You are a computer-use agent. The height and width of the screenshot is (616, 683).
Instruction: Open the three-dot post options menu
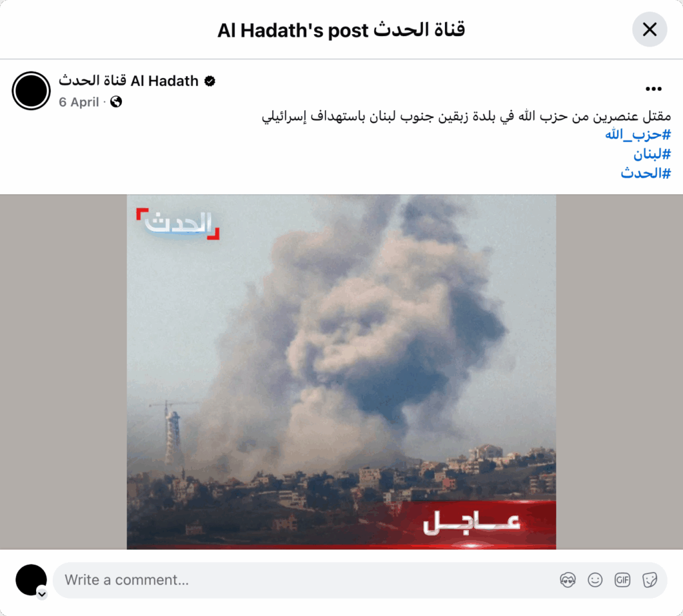[654, 89]
